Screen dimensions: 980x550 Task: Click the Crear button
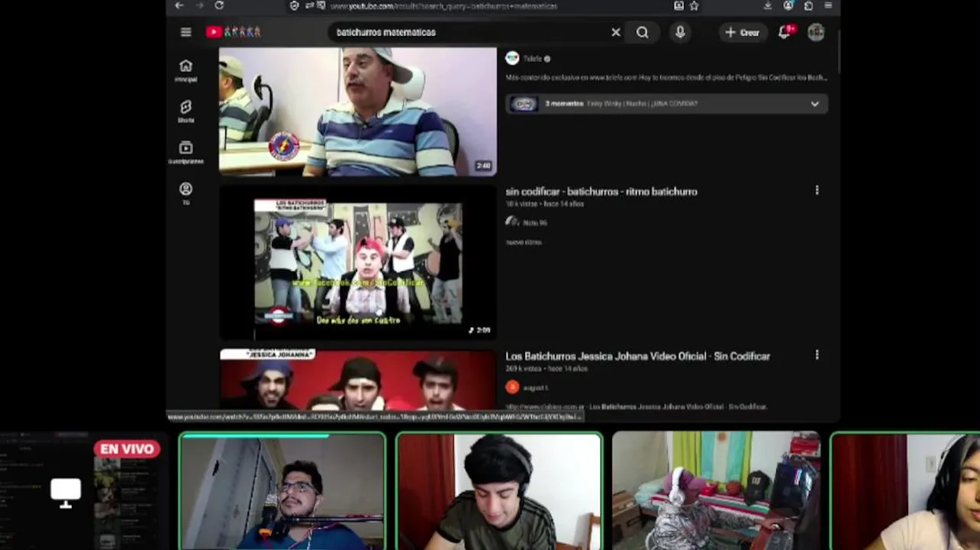pos(743,32)
